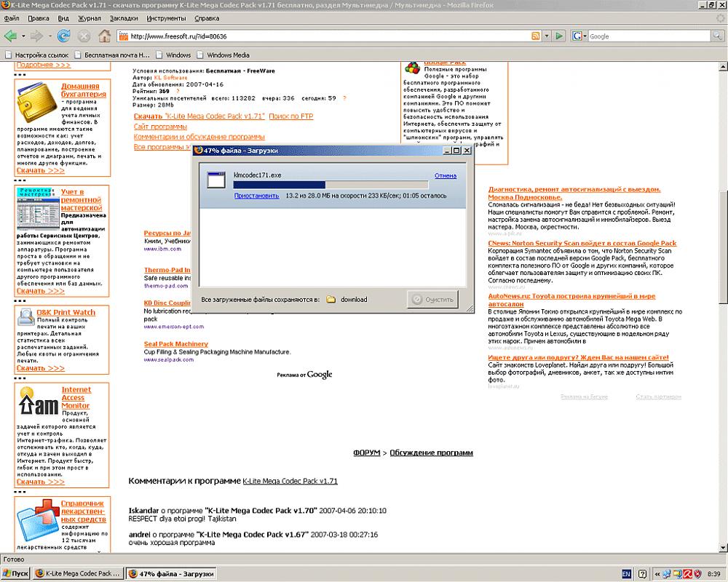Screen dimensions: 728x582
Task: Open the address bar history dropdown
Action: pos(547,36)
